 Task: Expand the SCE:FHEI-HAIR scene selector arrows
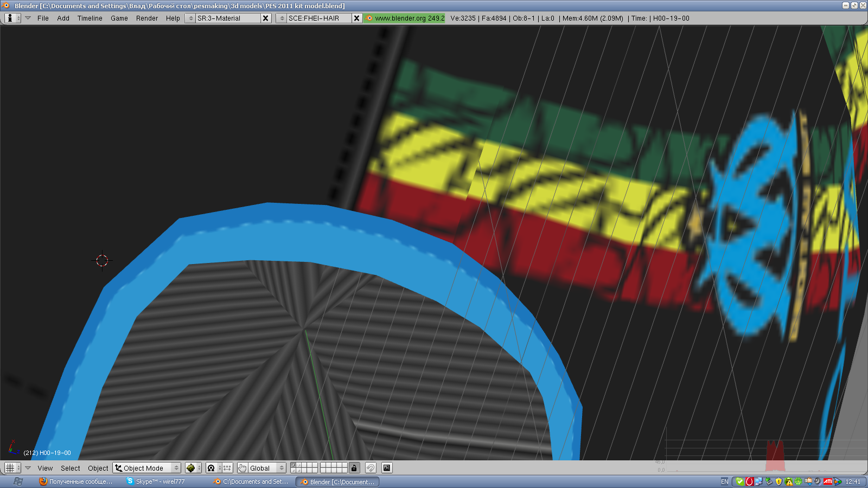282,18
